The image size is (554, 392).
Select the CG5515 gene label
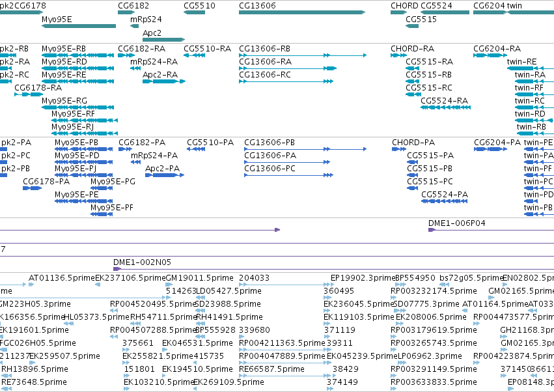pyautogui.click(x=421, y=19)
